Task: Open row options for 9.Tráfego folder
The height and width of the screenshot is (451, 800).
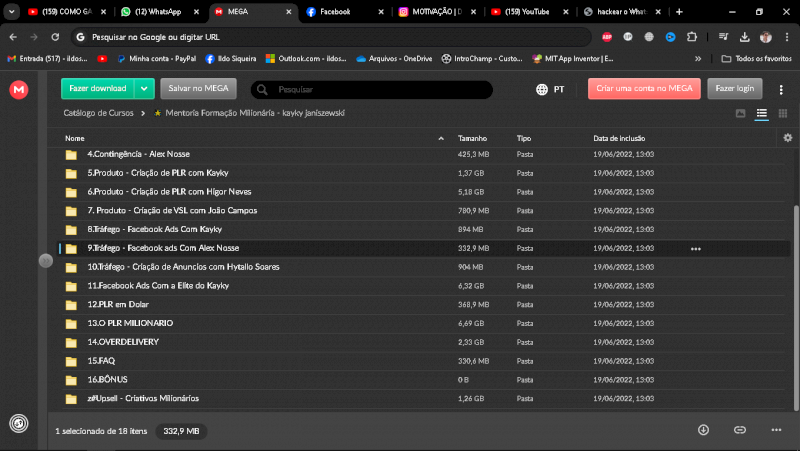Action: (x=695, y=248)
